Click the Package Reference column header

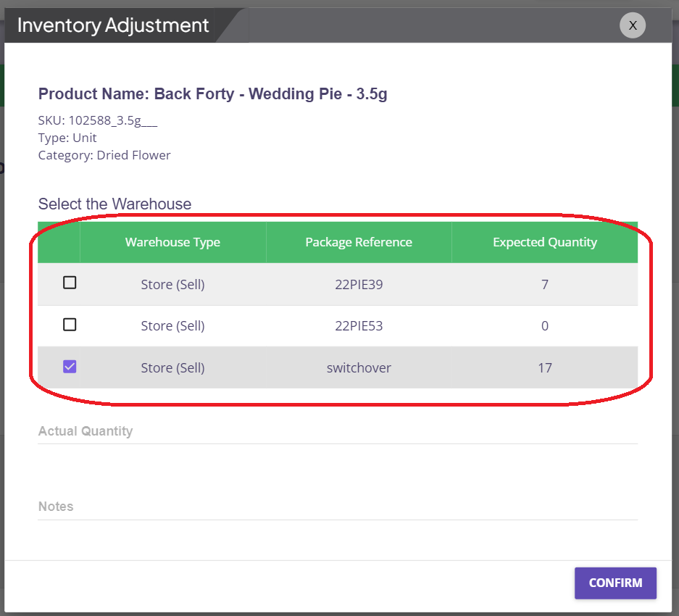tap(359, 242)
